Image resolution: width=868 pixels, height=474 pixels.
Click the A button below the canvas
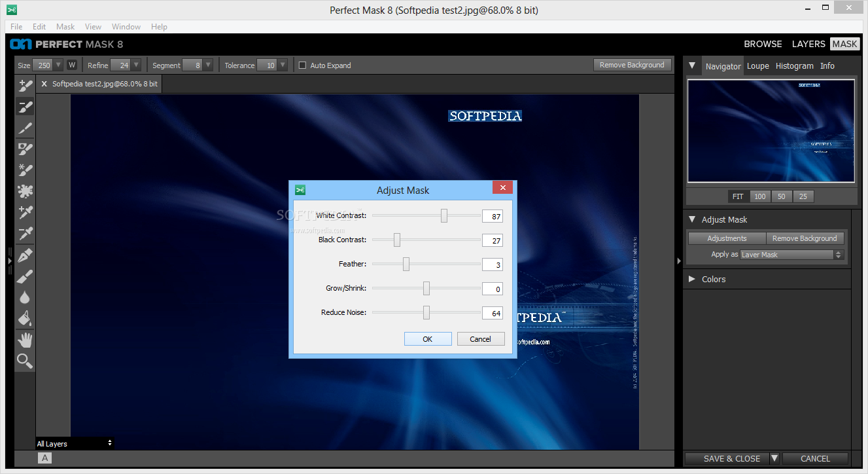45,458
